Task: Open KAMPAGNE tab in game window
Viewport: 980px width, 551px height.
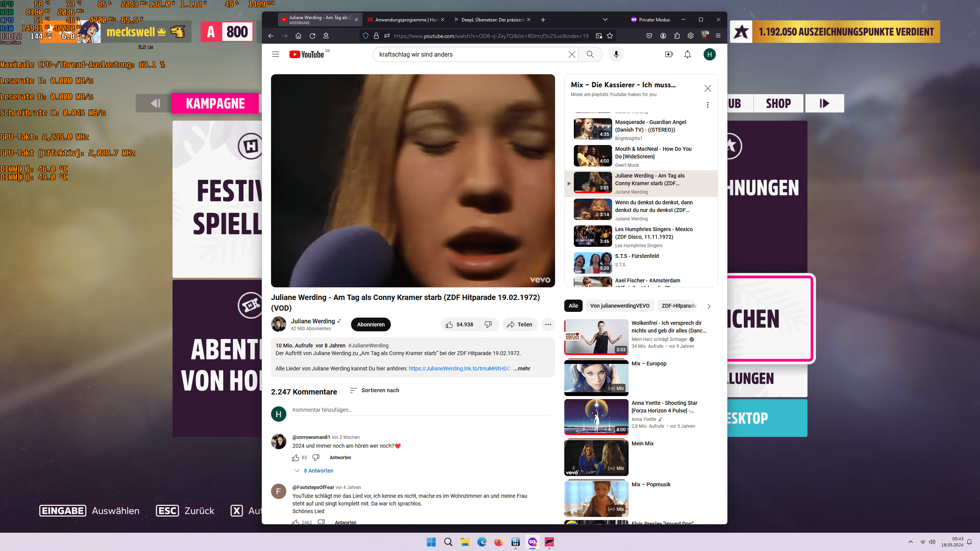Action: click(x=215, y=103)
